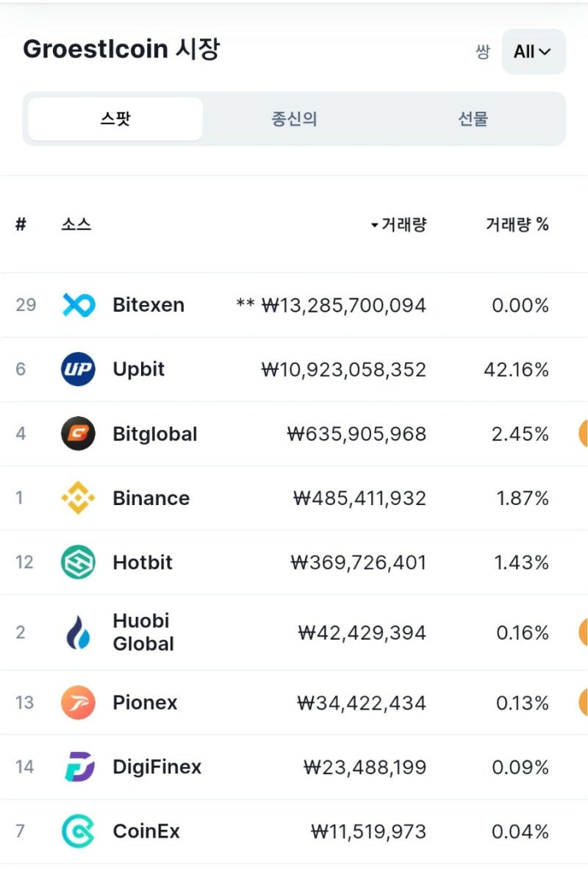The image size is (588, 869).
Task: Click the 소스 column header
Action: (76, 225)
